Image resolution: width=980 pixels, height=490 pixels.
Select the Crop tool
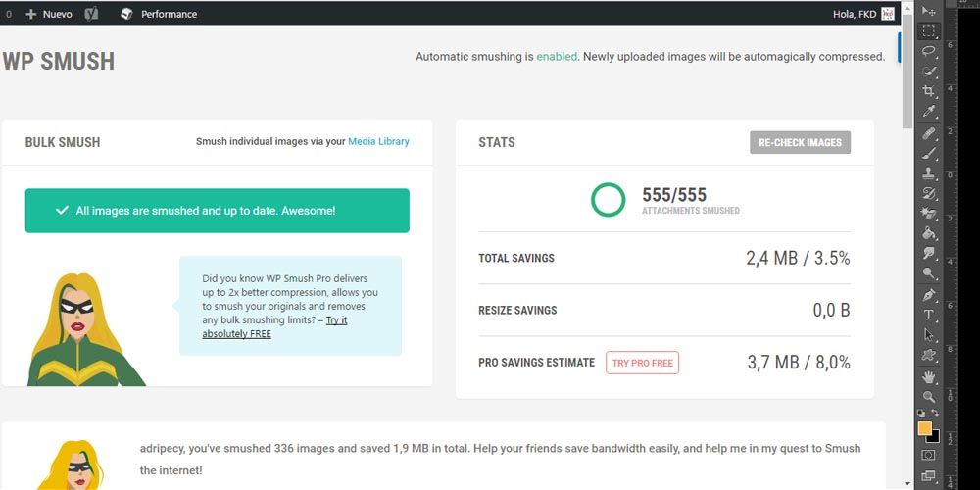[x=929, y=91]
